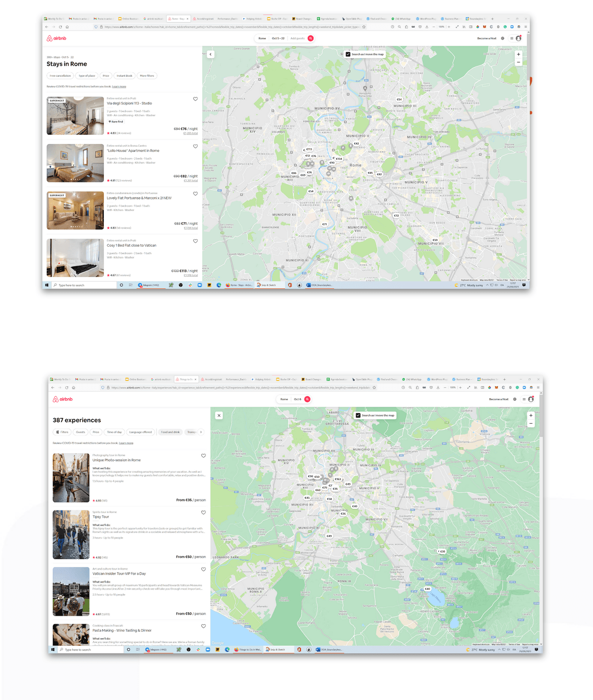The image size is (593, 700).
Task: Click the Oct 6 date in experiences search bar
Action: (x=298, y=399)
